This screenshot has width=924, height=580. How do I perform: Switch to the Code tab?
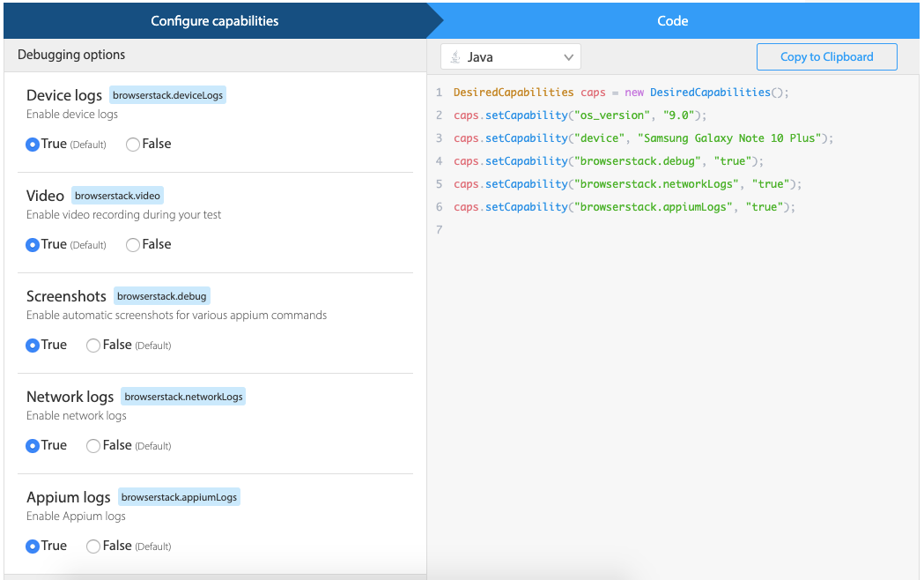(672, 20)
